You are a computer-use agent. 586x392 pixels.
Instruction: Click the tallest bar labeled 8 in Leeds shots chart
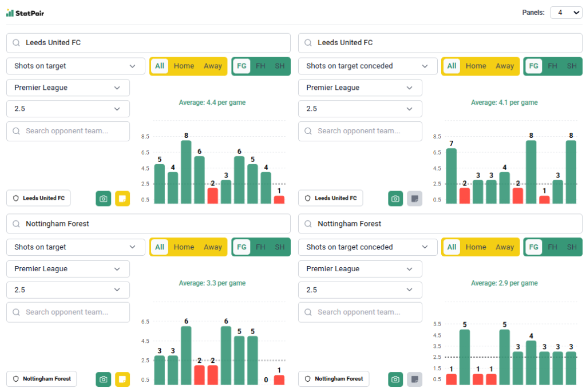186,172
